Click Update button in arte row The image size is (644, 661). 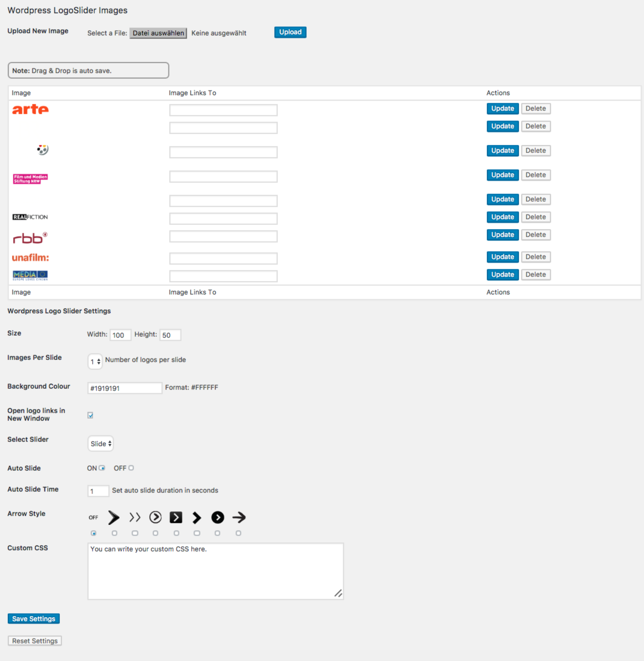click(503, 109)
